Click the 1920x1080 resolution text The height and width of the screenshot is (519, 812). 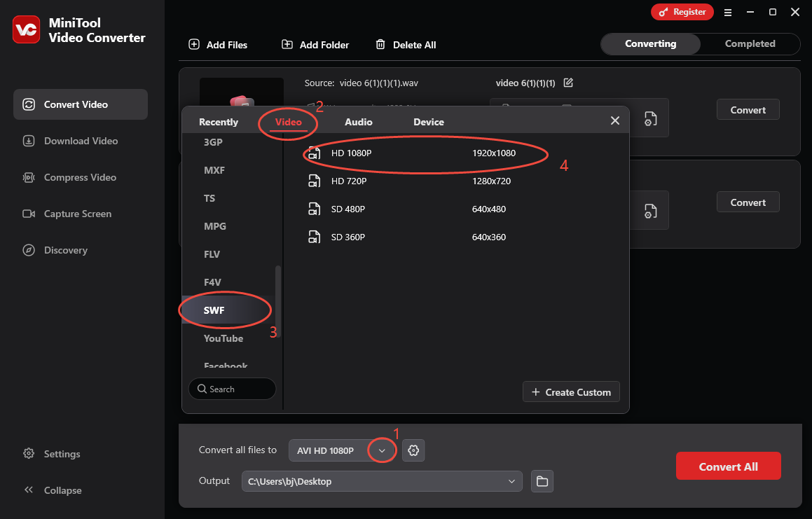pos(493,153)
